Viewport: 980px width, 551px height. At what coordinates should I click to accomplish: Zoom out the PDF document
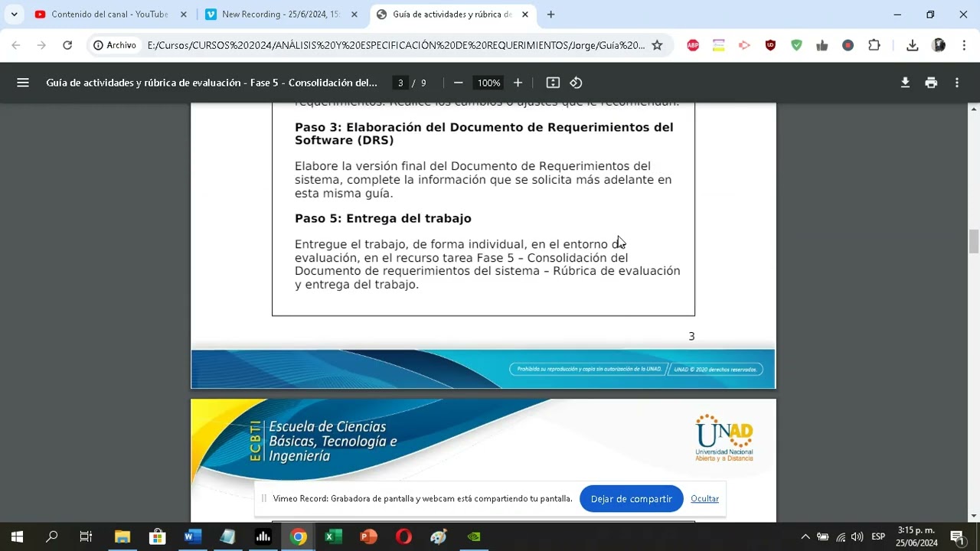(458, 83)
